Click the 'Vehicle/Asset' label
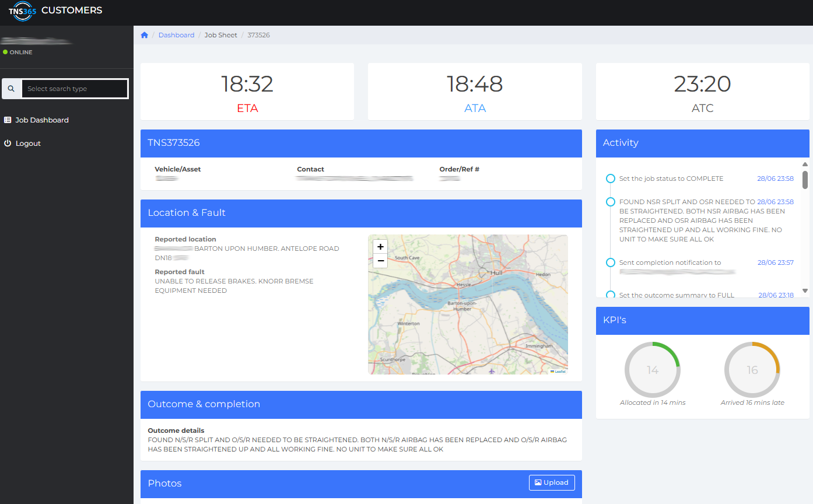This screenshot has height=504, width=813. (178, 169)
